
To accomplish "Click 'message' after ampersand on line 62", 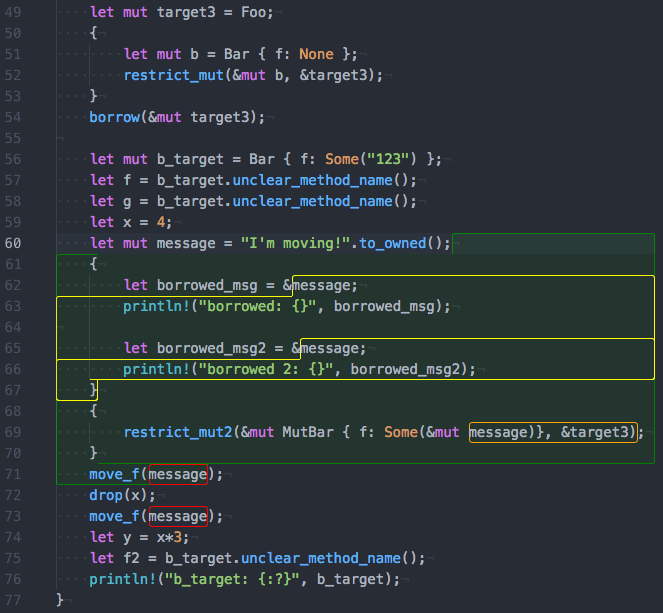I will pyautogui.click(x=321, y=285).
